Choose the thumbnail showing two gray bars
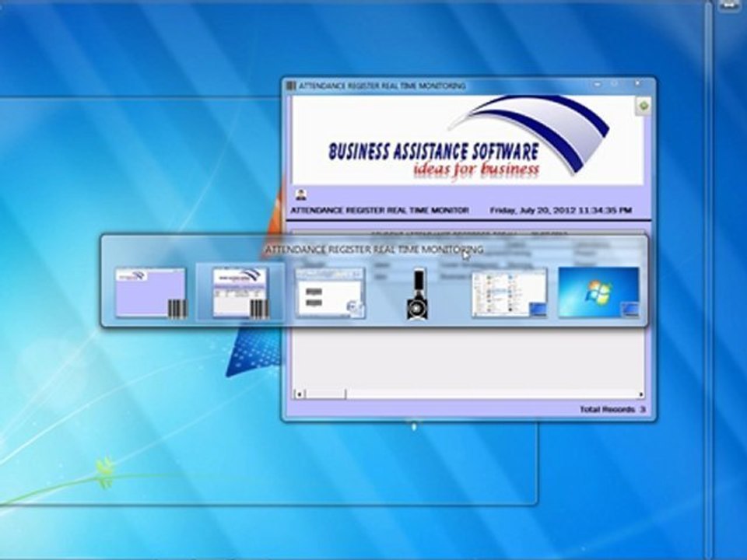 (330, 293)
